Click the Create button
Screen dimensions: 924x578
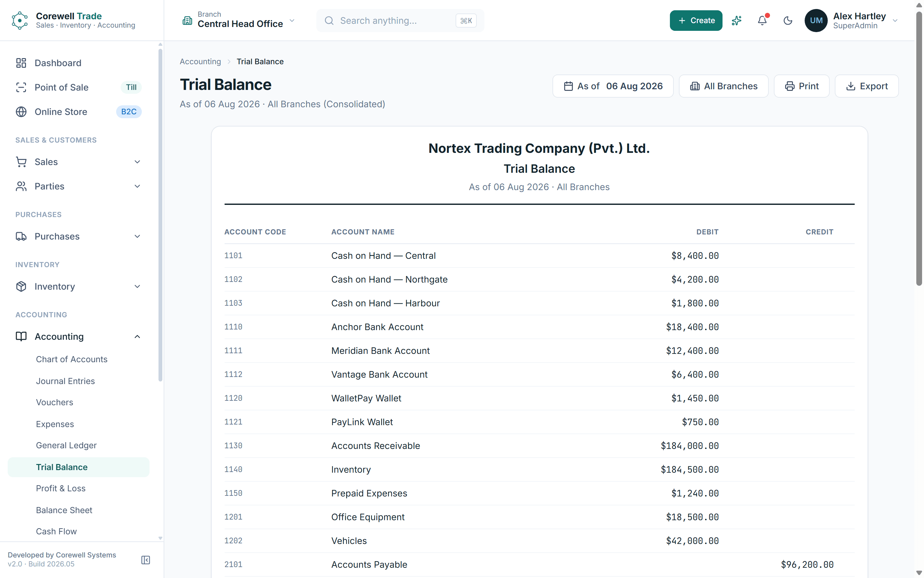pyautogui.click(x=696, y=20)
